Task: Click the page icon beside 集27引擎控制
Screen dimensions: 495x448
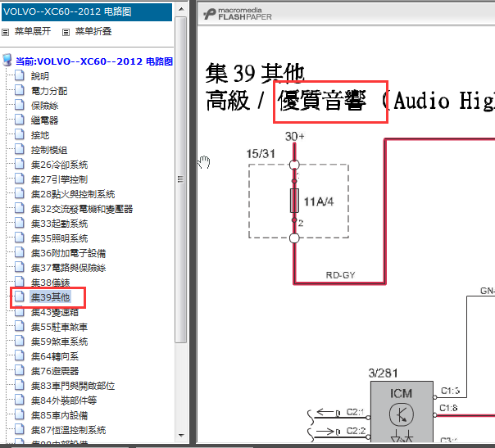Action: (x=20, y=179)
